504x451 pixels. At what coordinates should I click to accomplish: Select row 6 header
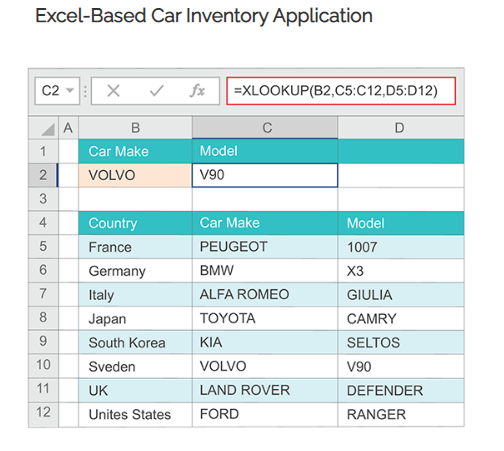click(43, 270)
